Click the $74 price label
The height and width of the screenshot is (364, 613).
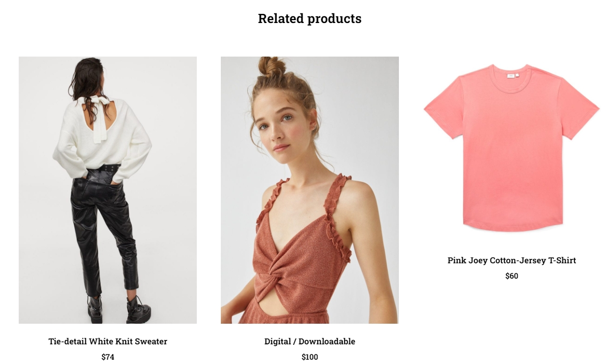click(108, 357)
